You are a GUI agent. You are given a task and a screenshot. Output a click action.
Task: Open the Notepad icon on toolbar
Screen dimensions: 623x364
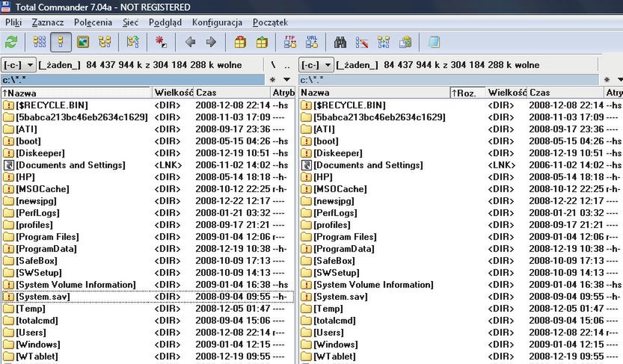pyautogui.click(x=434, y=42)
